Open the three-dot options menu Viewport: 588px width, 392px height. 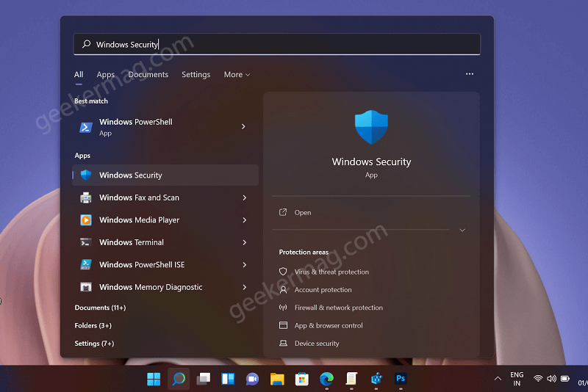tap(470, 73)
